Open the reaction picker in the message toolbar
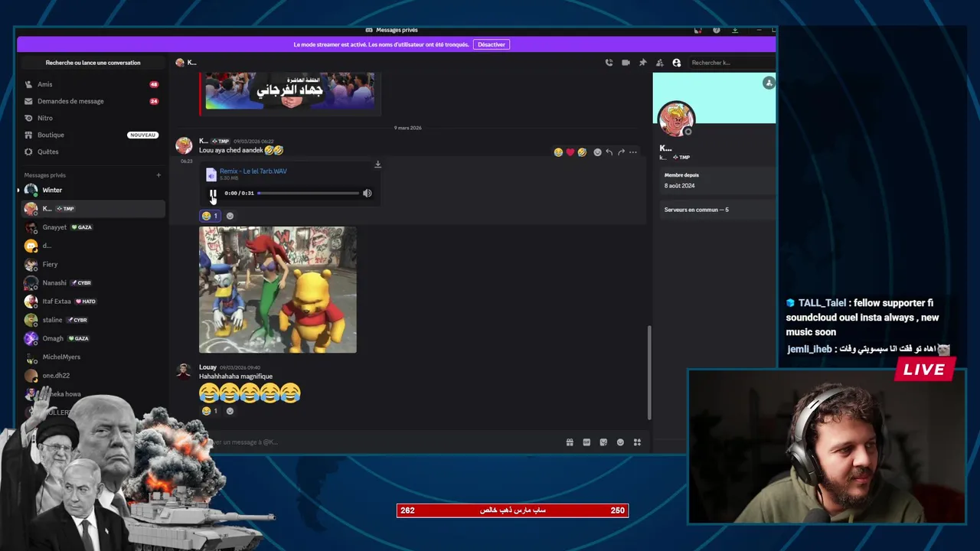The width and height of the screenshot is (980, 551). coord(597,152)
